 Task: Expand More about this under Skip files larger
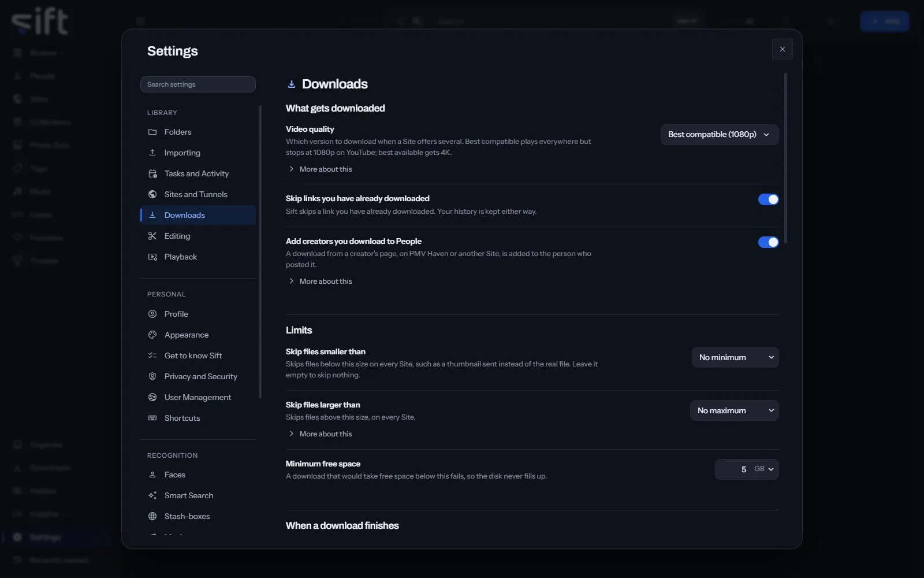click(x=321, y=434)
